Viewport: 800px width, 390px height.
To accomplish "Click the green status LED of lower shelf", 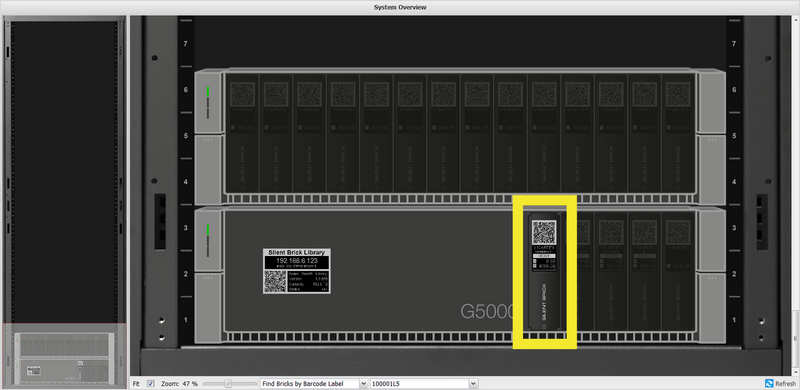I will (x=208, y=230).
